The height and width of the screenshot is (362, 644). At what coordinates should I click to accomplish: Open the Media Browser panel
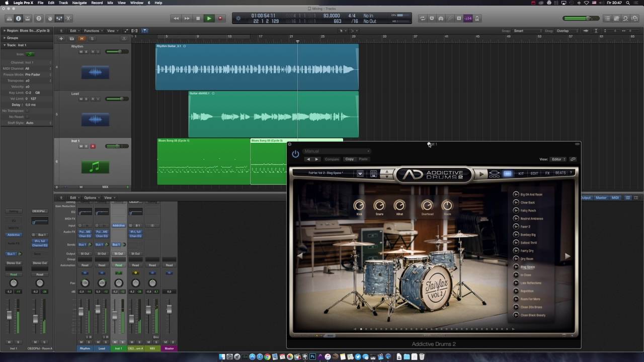[x=634, y=19]
